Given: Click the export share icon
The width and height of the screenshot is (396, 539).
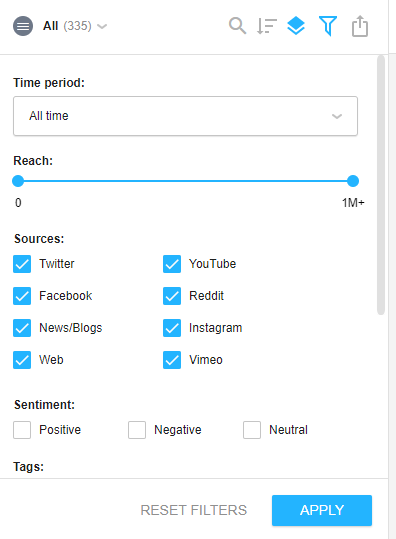Looking at the screenshot, I should 360,26.
